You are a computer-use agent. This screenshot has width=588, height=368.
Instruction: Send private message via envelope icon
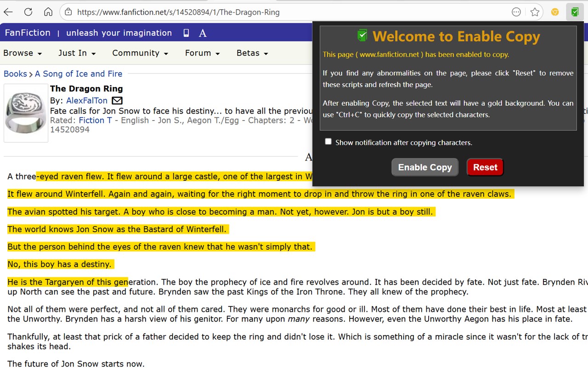tap(117, 100)
